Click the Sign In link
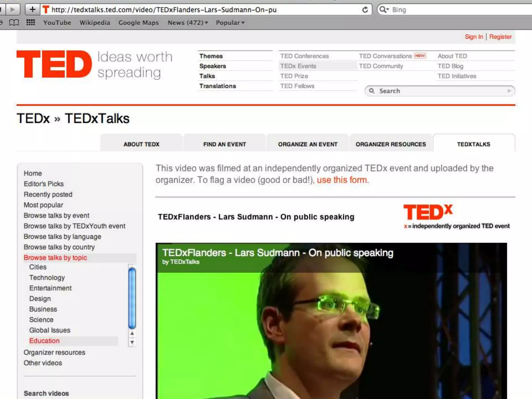This screenshot has width=532, height=399. click(474, 37)
